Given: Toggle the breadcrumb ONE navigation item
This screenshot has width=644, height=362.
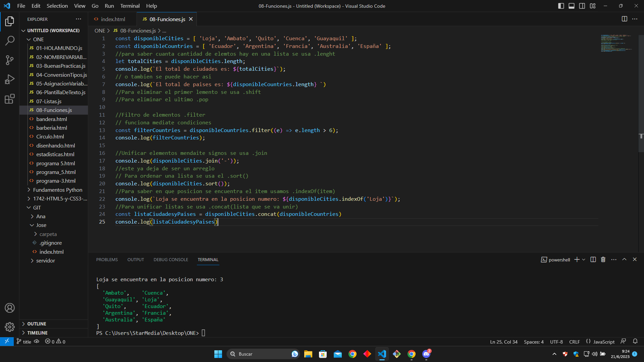Looking at the screenshot, I should coord(99,31).
